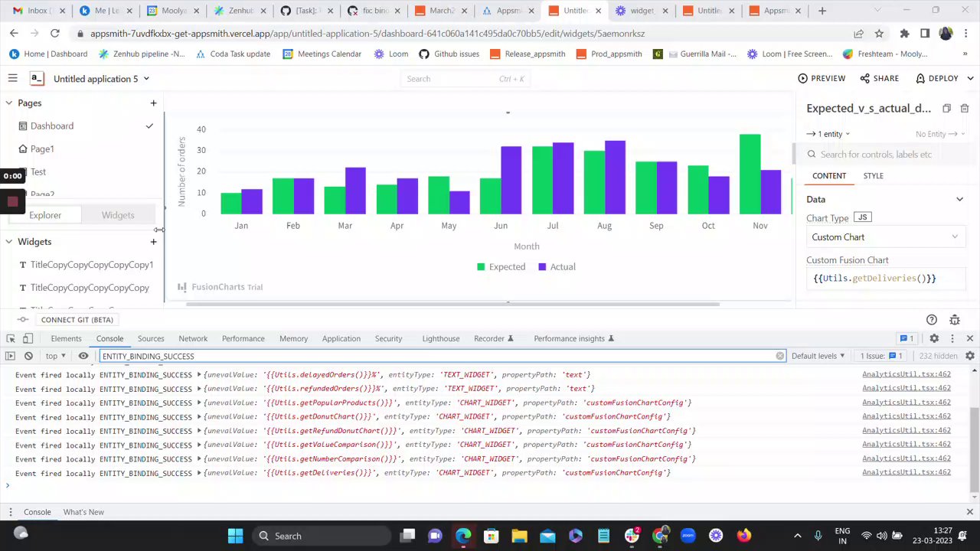This screenshot has height=551, width=980.
Task: Open the Network tab in DevTools
Action: (x=193, y=338)
